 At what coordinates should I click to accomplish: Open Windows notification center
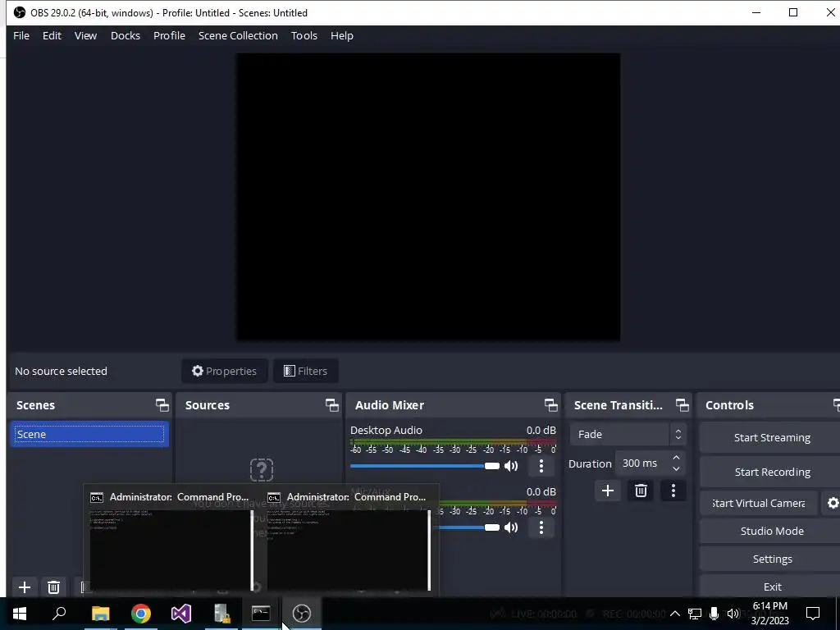[813, 614]
